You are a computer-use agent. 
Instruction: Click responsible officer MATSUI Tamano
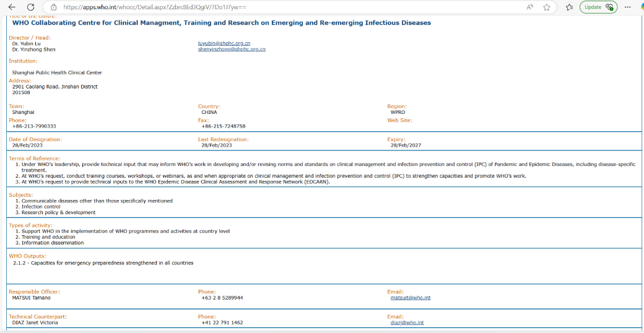(x=32, y=298)
